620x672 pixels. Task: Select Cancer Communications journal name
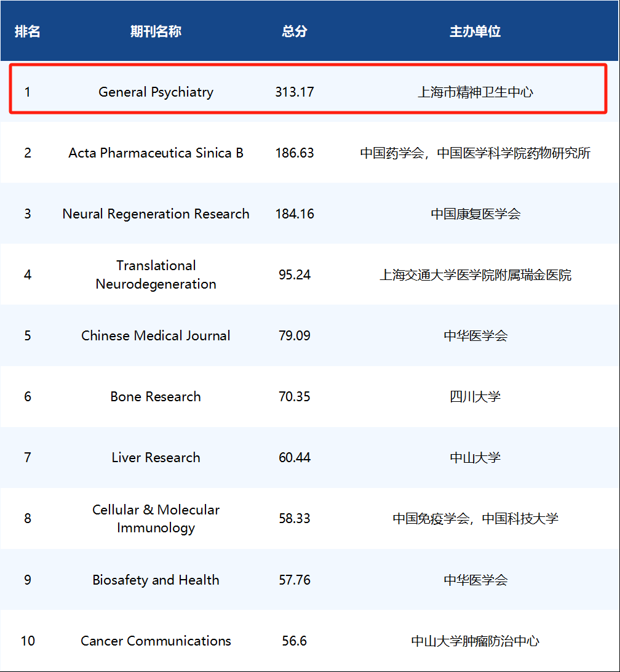[x=156, y=641]
